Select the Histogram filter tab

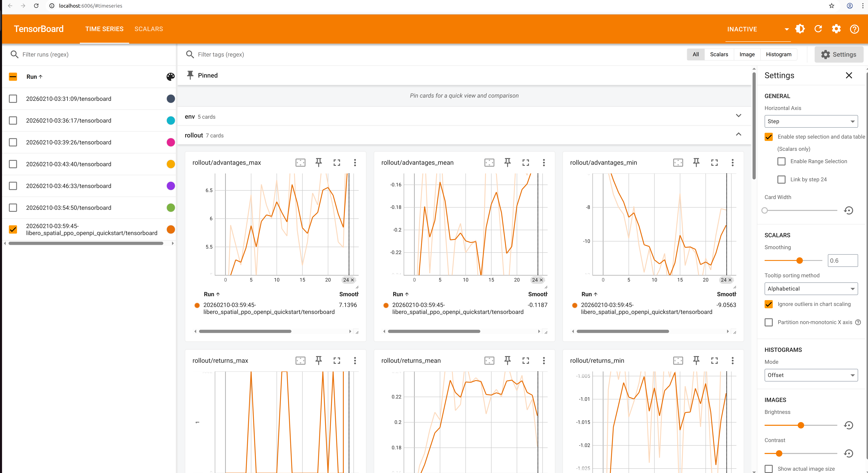pos(778,54)
